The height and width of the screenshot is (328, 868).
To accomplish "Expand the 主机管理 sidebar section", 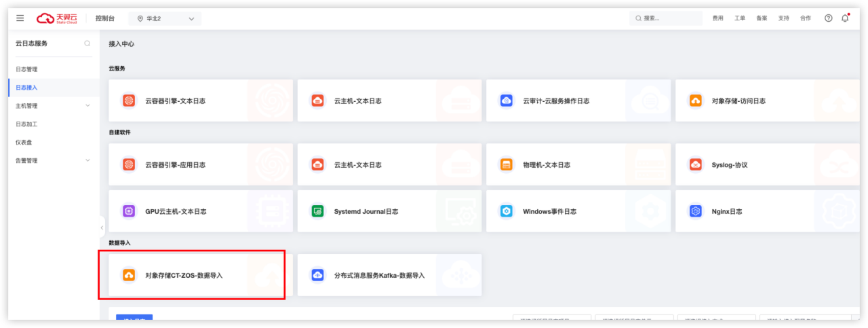I will click(54, 106).
